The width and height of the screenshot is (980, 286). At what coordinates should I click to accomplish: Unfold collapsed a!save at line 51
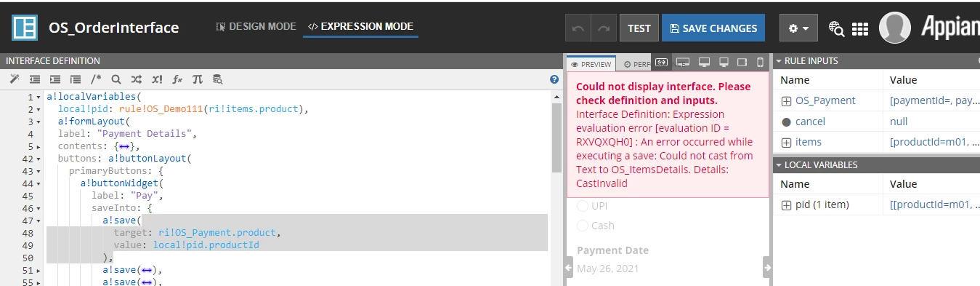[38, 270]
